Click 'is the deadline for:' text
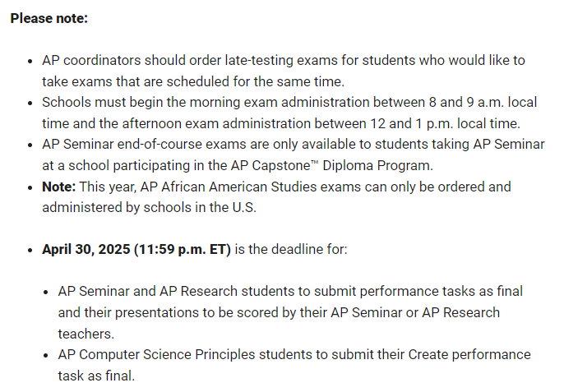This screenshot has width=564, height=392. tap(291, 250)
